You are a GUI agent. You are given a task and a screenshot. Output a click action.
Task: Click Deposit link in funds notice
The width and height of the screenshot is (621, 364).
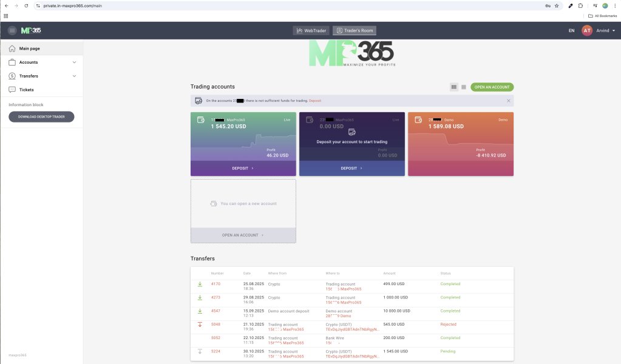pos(315,101)
